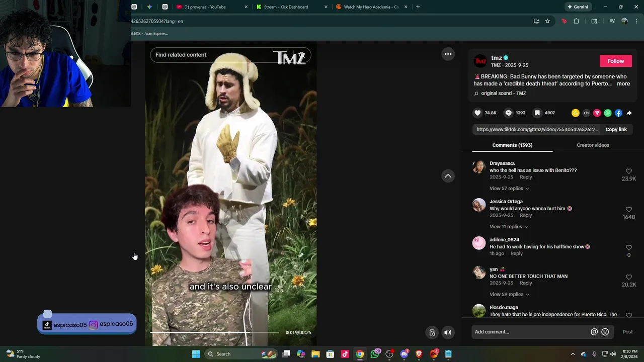Click Post comment button
The height and width of the screenshot is (362, 644).
click(627, 332)
